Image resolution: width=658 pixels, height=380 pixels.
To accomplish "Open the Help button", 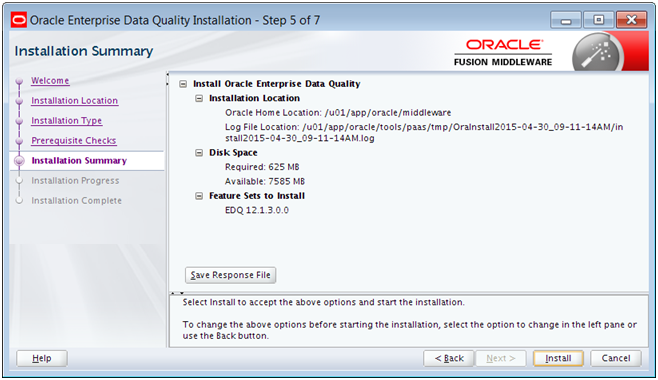I will tap(42, 358).
